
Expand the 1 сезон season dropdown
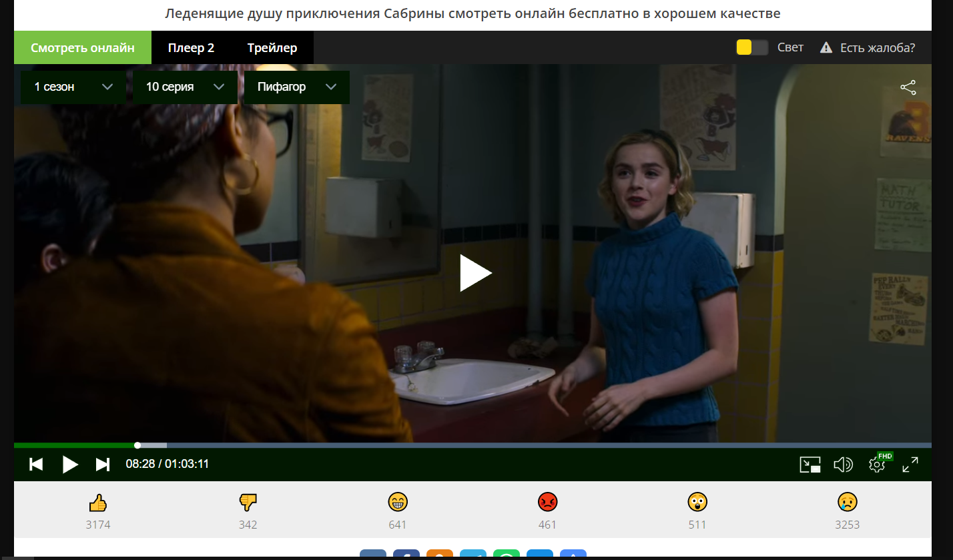pos(73,87)
